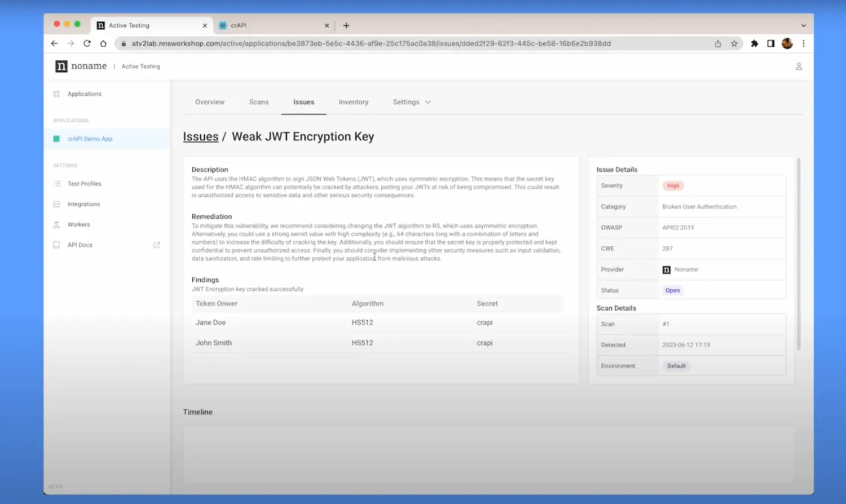
Task: Expand the Settings dropdown chevron
Action: (x=428, y=102)
